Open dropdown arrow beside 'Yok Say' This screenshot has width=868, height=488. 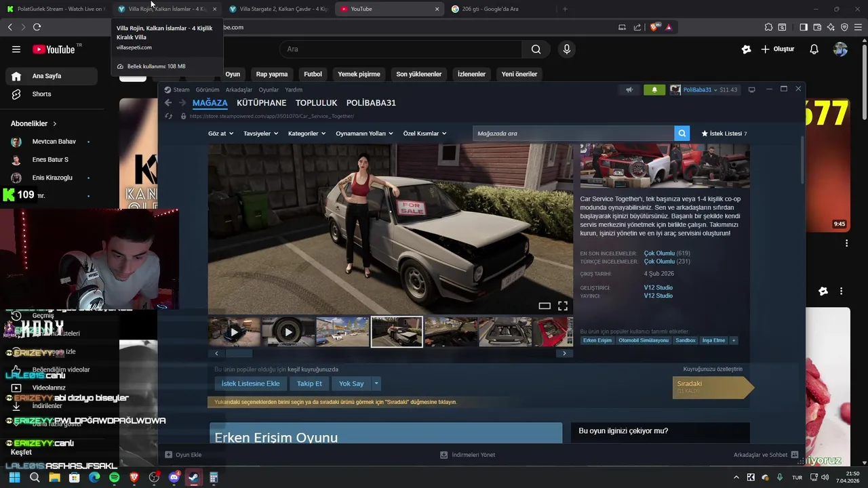point(376,384)
